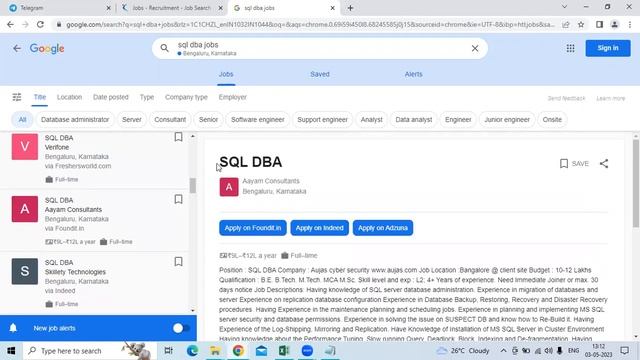
Task: Open the weather widget showing 26°C Cloudy
Action: click(463, 351)
